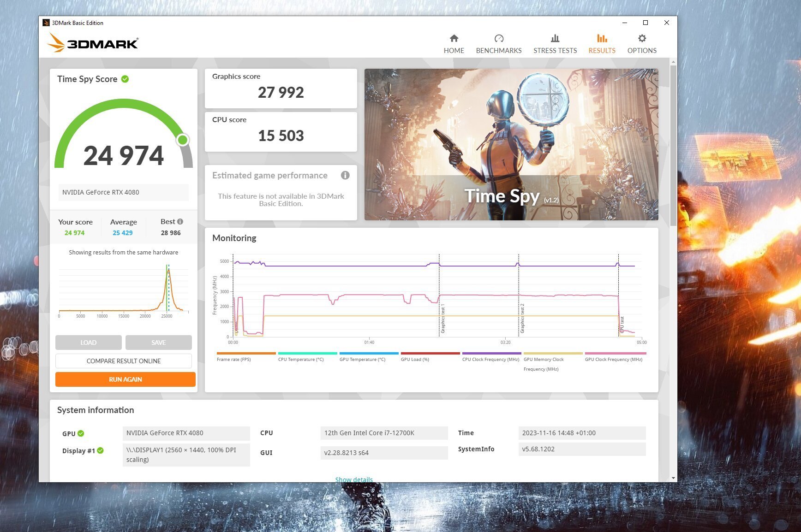This screenshot has width=801, height=532.
Task: Click the scrollbar up arrow
Action: point(674,62)
